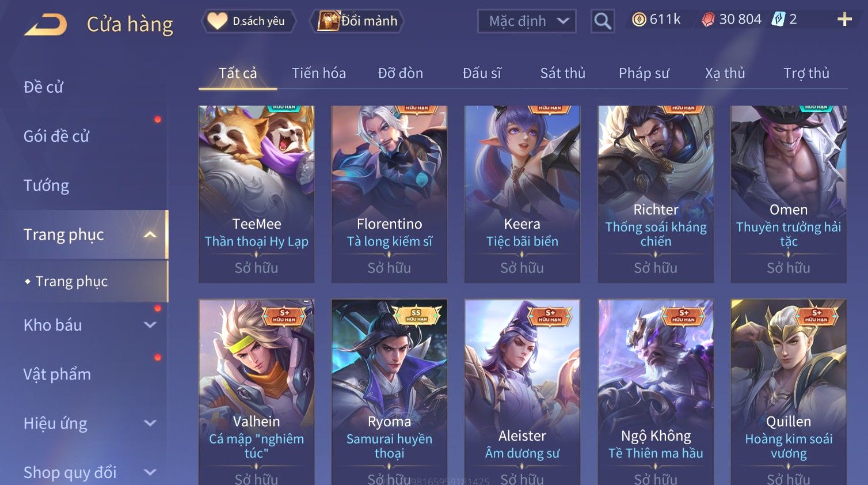This screenshot has width=868, height=485.
Task: Click the golden back arrow icon
Action: point(45,25)
